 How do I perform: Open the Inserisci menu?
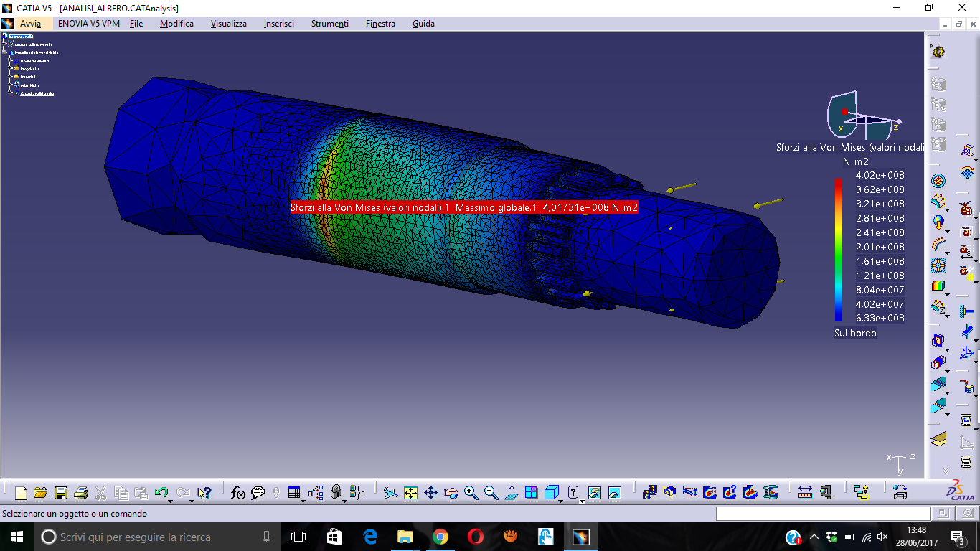tap(279, 24)
